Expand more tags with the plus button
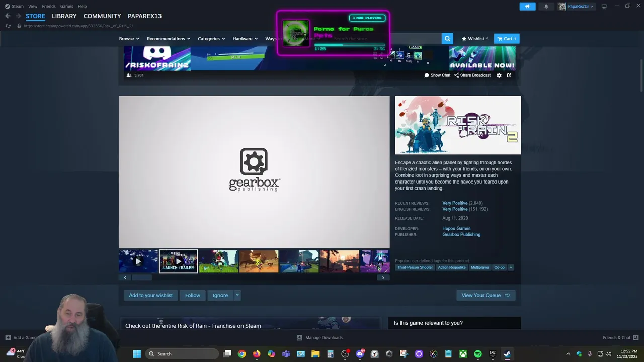The width and height of the screenshot is (644, 362). (x=511, y=267)
